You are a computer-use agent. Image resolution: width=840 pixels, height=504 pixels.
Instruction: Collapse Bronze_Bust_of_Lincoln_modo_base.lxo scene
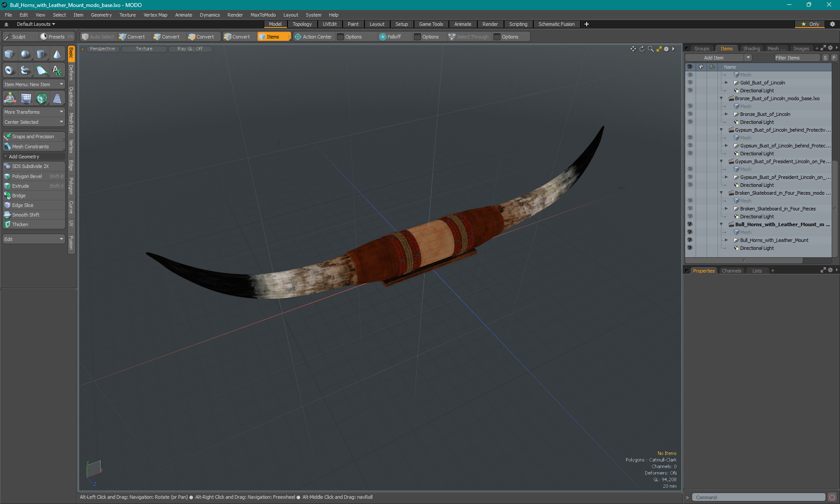pyautogui.click(x=721, y=98)
